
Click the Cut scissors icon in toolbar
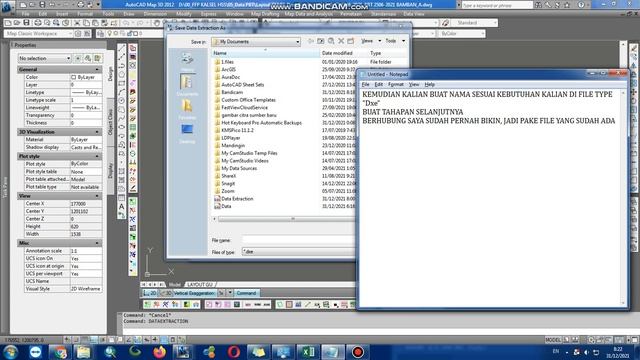[77, 23]
